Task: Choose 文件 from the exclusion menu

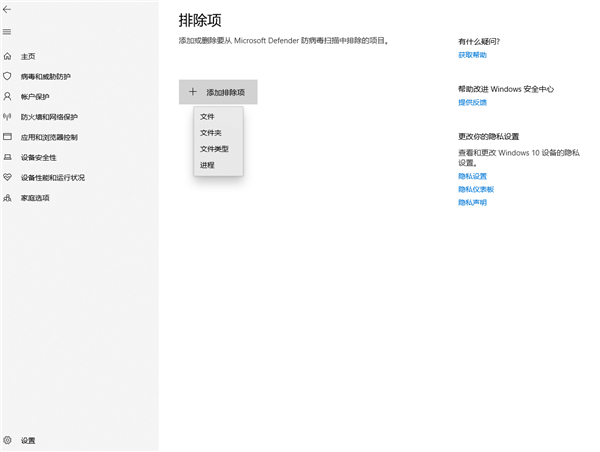Action: (207, 117)
